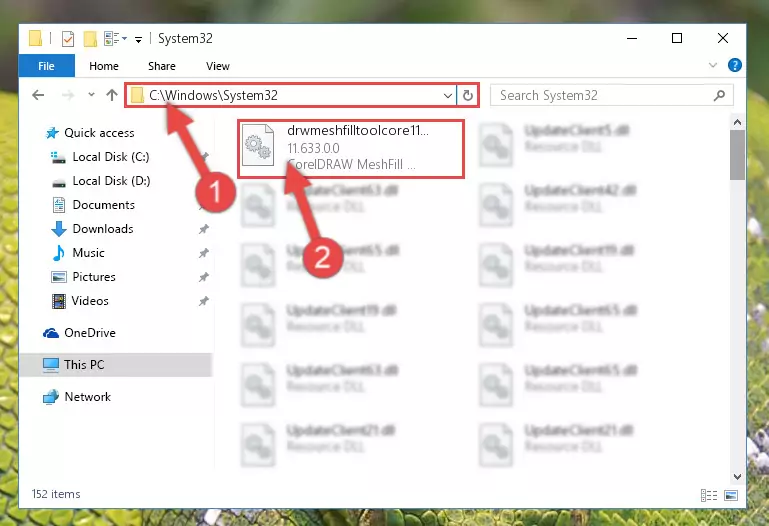Click the Videos filmstrip icon

pos(59,301)
